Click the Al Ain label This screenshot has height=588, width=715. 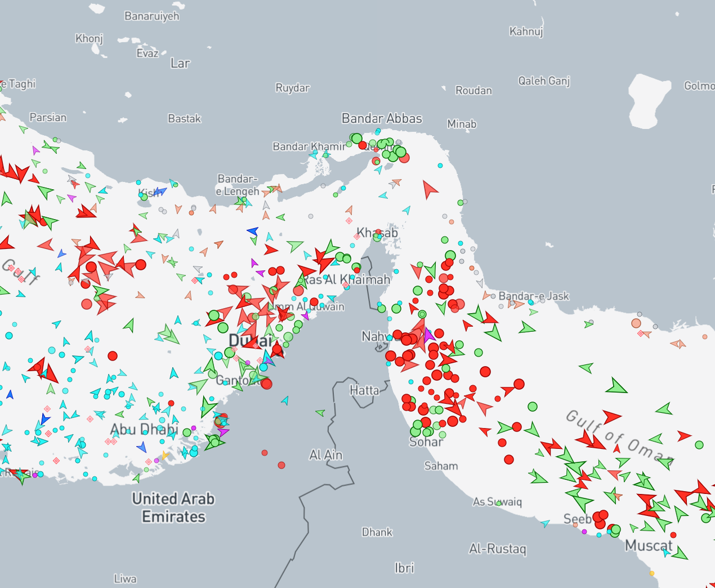point(326,455)
